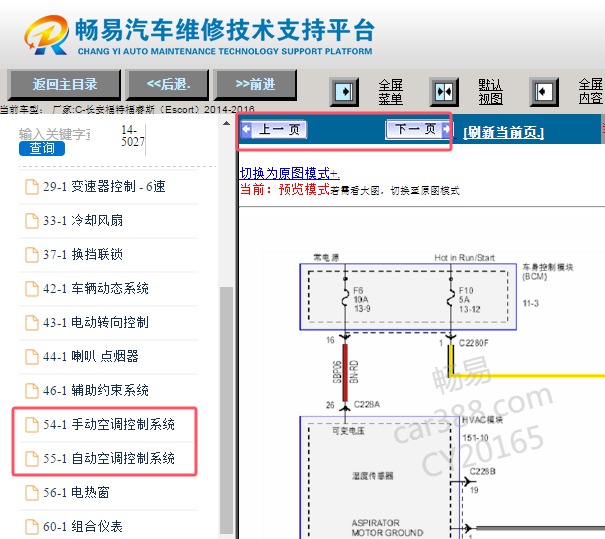Click document icon beside 46-1 辅助约束系统
Image resolution: width=605 pixels, height=539 pixels.
[32, 391]
